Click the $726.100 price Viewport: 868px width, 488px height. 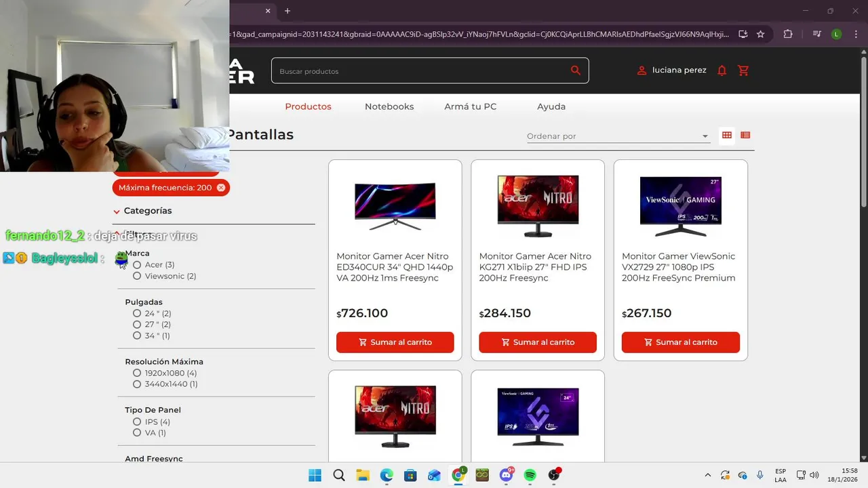coord(362,313)
